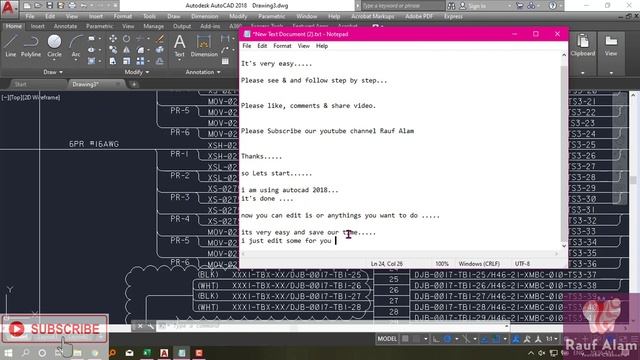Open the Arc tool dropdown arrow
Screen dimensions: 640x360
coord(76,60)
